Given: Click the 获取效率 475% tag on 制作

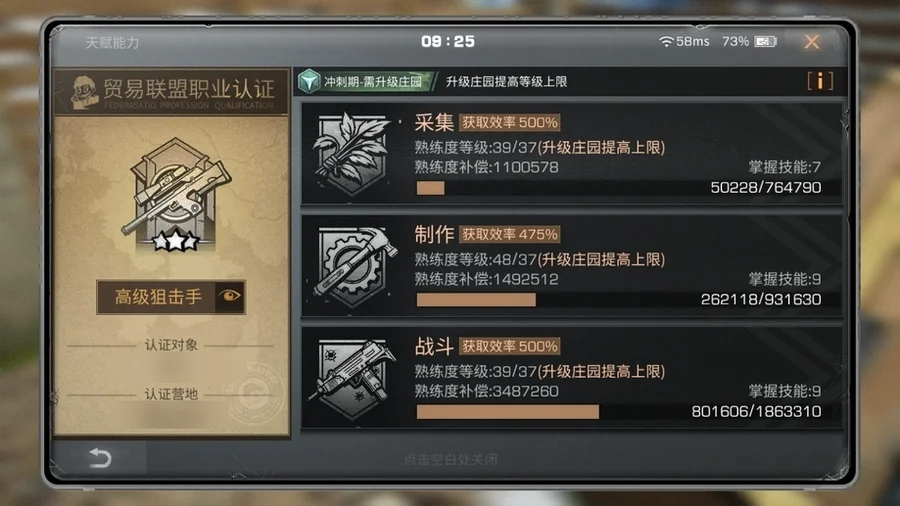Looking at the screenshot, I should tap(510, 234).
